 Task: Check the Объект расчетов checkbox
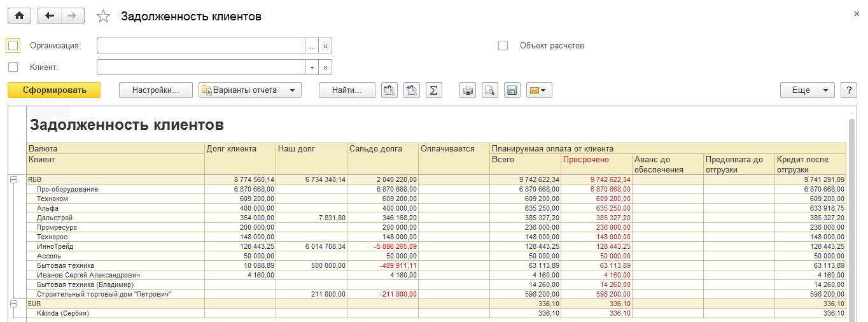(x=503, y=46)
